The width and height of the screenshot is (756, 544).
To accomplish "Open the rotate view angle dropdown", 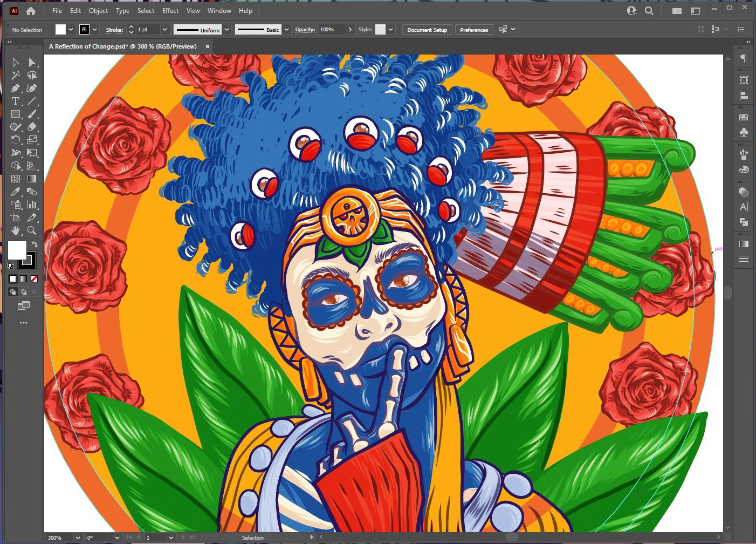I will 117,538.
